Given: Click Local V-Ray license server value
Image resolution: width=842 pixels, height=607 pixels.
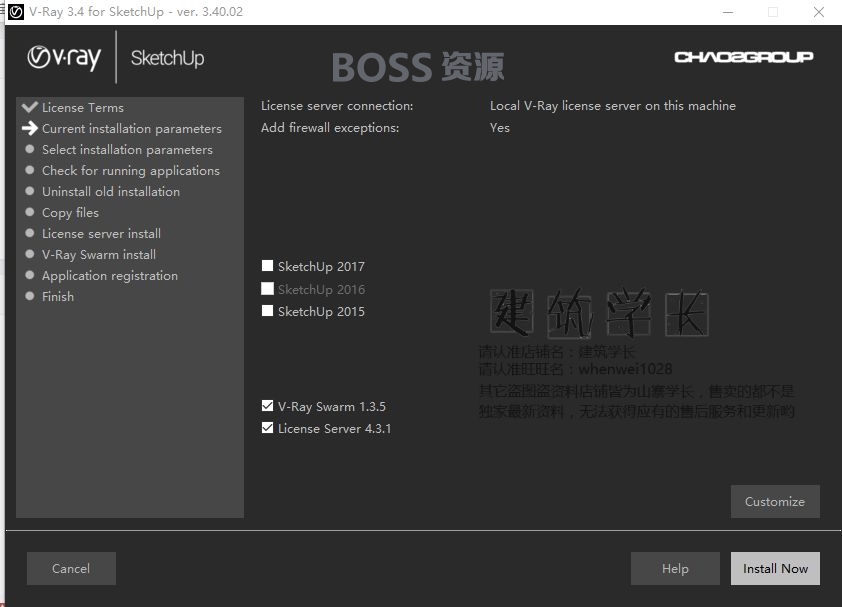Looking at the screenshot, I should (613, 106).
